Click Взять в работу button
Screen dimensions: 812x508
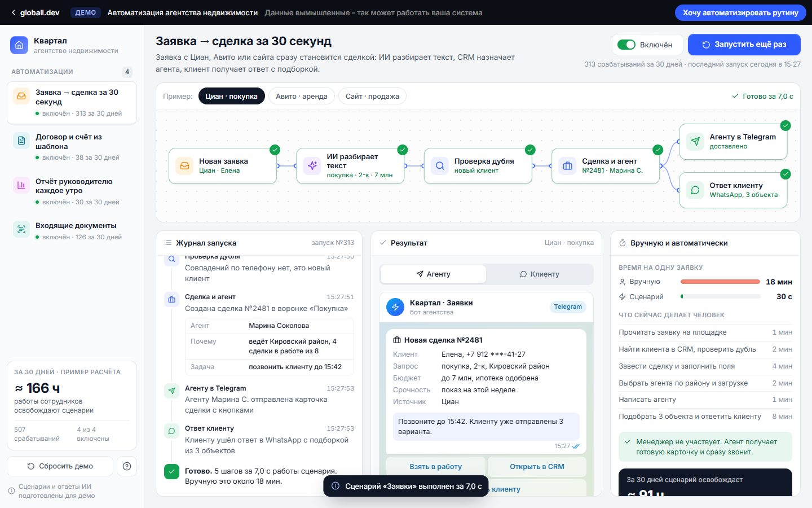coord(435,467)
